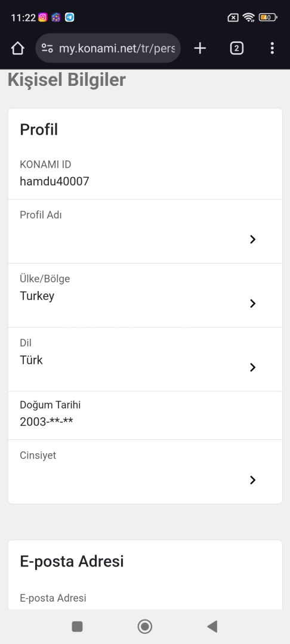The image size is (290, 644).
Task: Tap the Android recent apps square button
Action: pos(77,626)
